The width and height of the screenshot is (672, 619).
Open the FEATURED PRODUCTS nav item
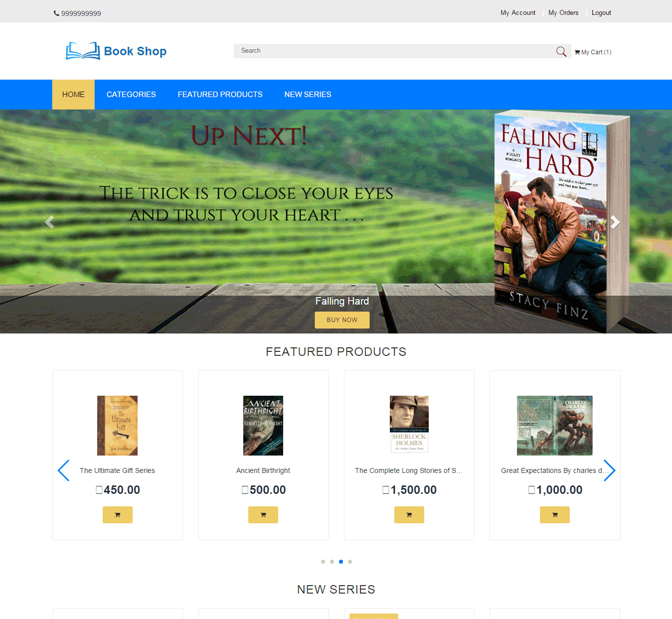pyautogui.click(x=220, y=95)
